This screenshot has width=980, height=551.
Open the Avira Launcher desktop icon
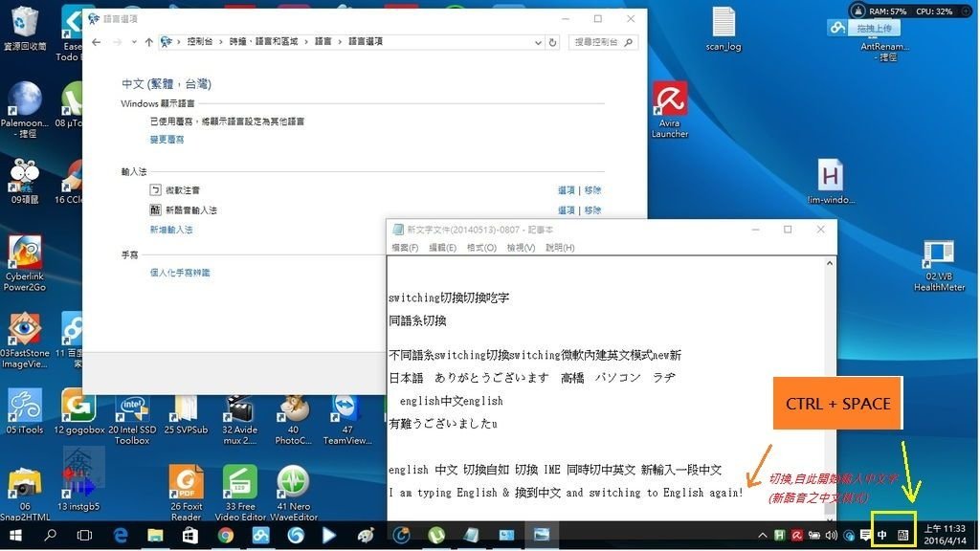pos(670,109)
